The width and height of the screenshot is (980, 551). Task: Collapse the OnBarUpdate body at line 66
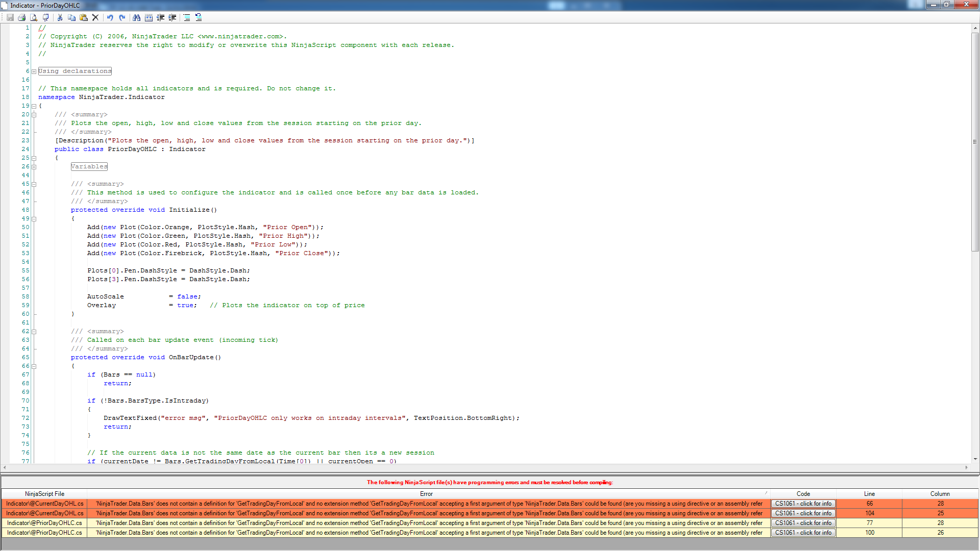34,366
